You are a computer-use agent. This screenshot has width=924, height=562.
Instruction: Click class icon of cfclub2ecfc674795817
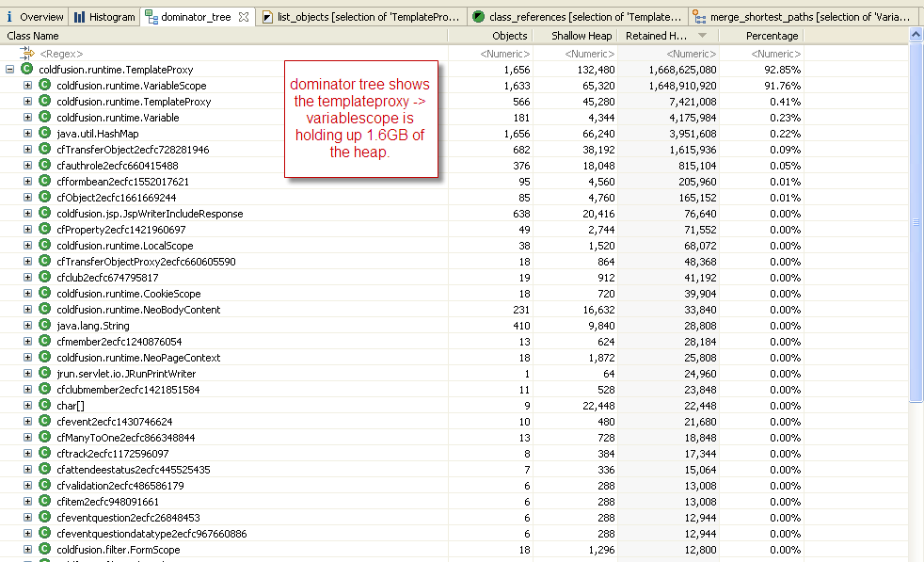pyautogui.click(x=44, y=277)
